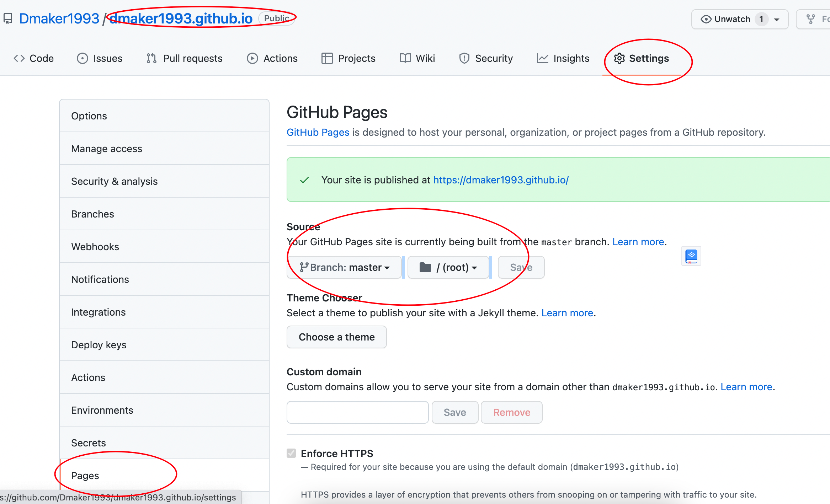Click the Save button next to root folder
Screen dimensions: 830x504
pos(521,267)
